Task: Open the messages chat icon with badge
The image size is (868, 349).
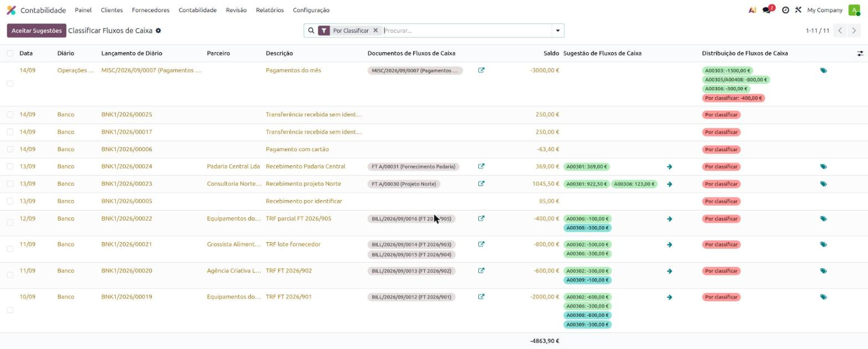Action: coord(767,10)
